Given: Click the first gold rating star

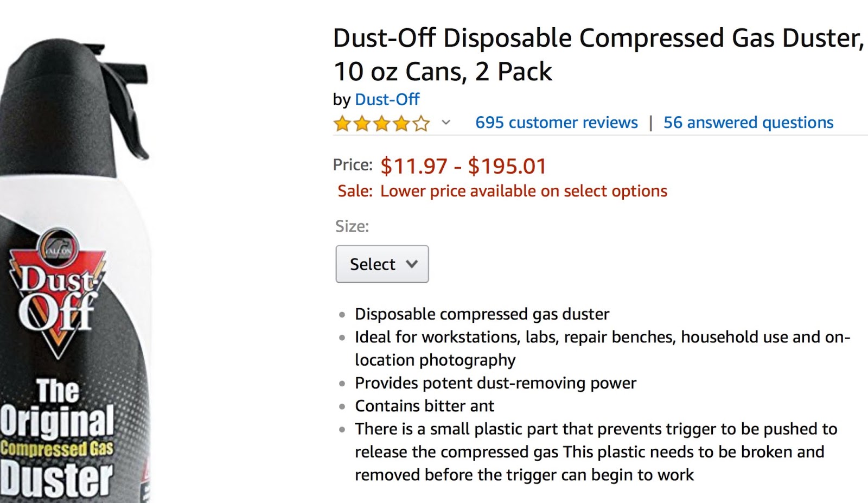Looking at the screenshot, I should pyautogui.click(x=342, y=124).
